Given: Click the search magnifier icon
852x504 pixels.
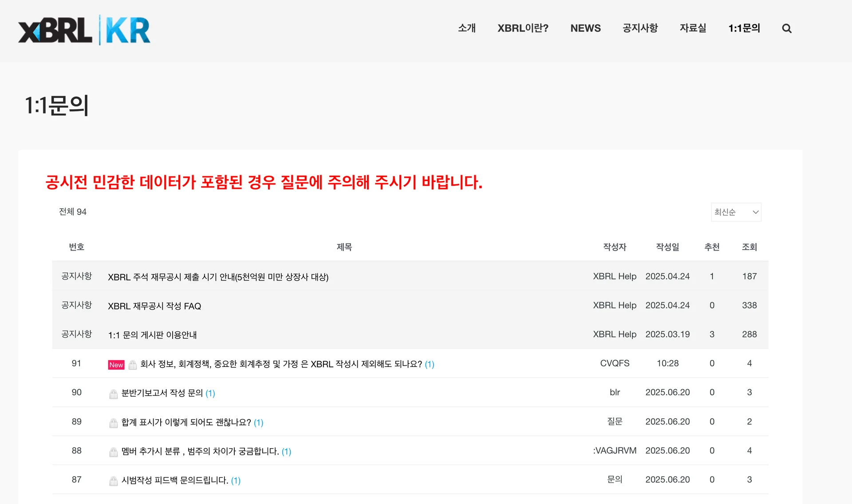Looking at the screenshot, I should click(786, 28).
